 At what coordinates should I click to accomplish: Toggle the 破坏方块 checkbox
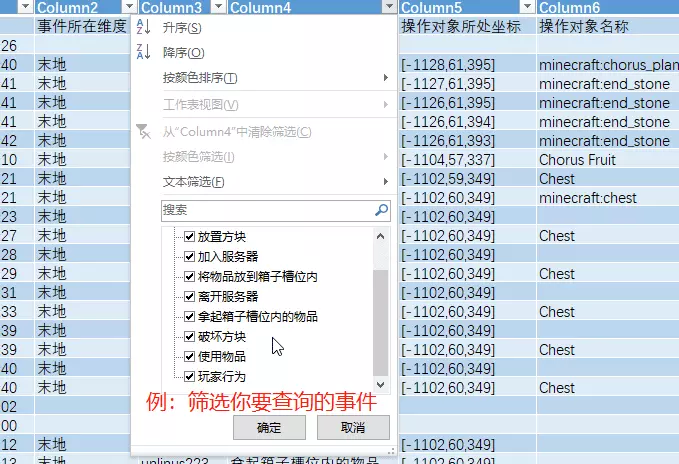tap(189, 336)
